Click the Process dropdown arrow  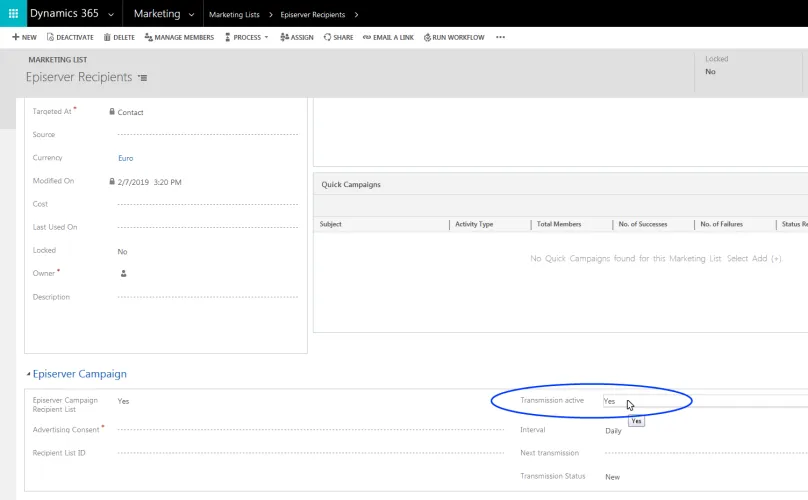point(266,37)
